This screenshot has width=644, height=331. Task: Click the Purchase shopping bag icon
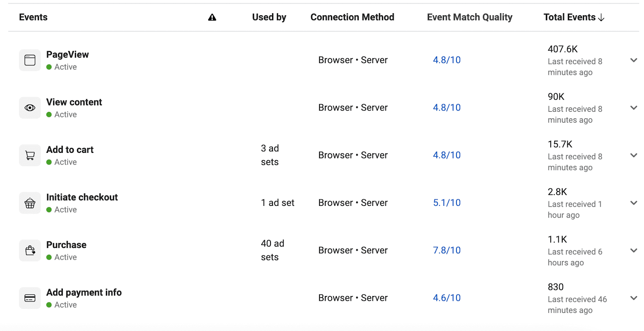tap(30, 251)
